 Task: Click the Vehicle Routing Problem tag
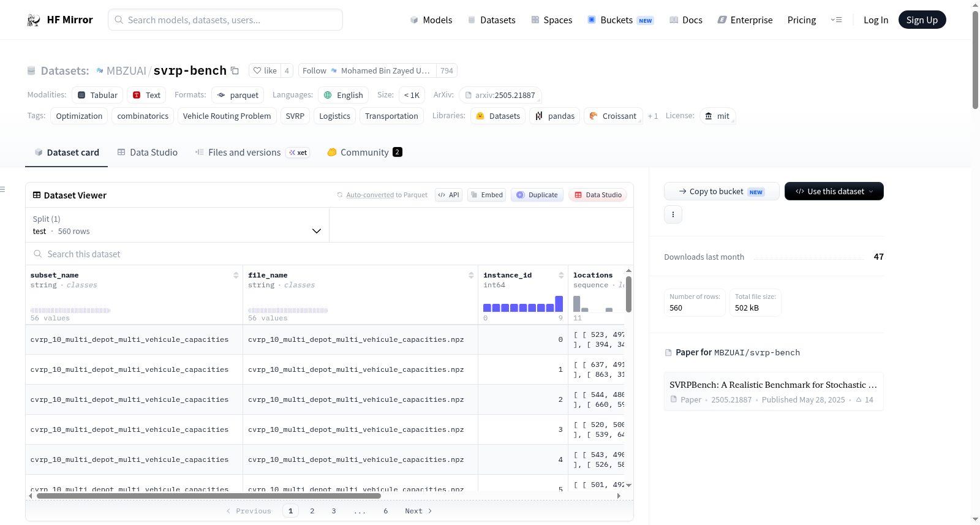coord(227,116)
